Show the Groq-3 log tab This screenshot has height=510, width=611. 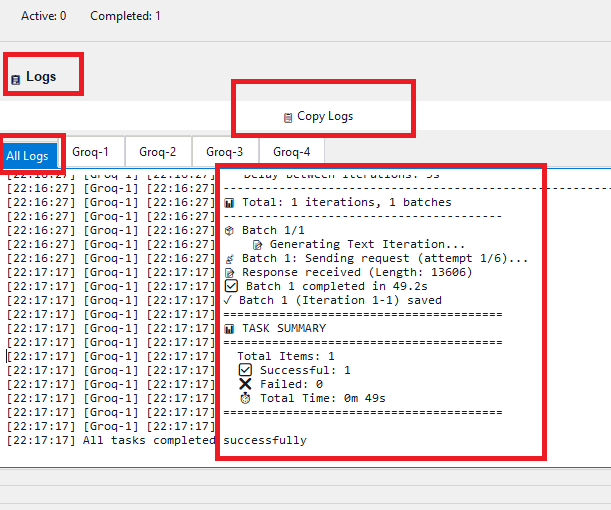point(225,152)
